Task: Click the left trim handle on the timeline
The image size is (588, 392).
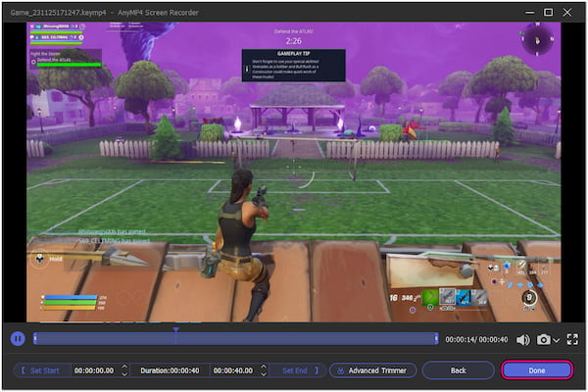Action: click(35, 339)
